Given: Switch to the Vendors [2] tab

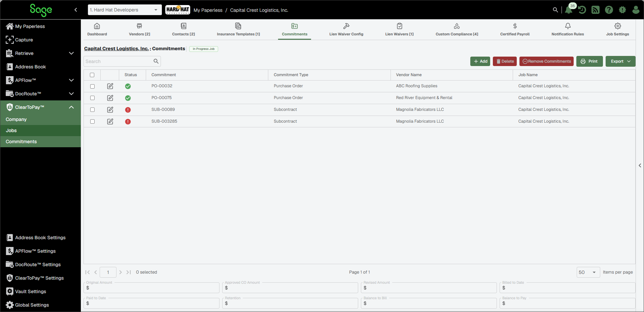Looking at the screenshot, I should tap(139, 29).
